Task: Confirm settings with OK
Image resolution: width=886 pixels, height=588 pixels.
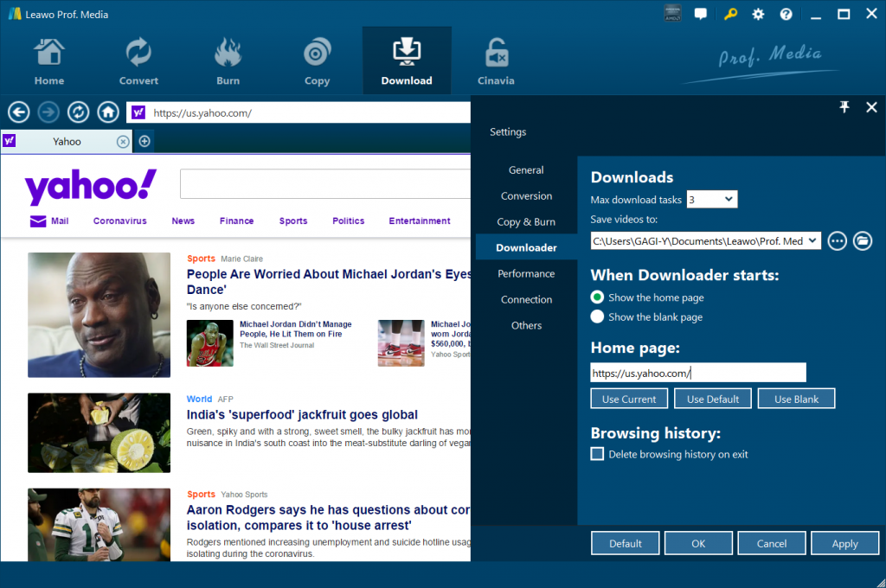Action: (698, 543)
